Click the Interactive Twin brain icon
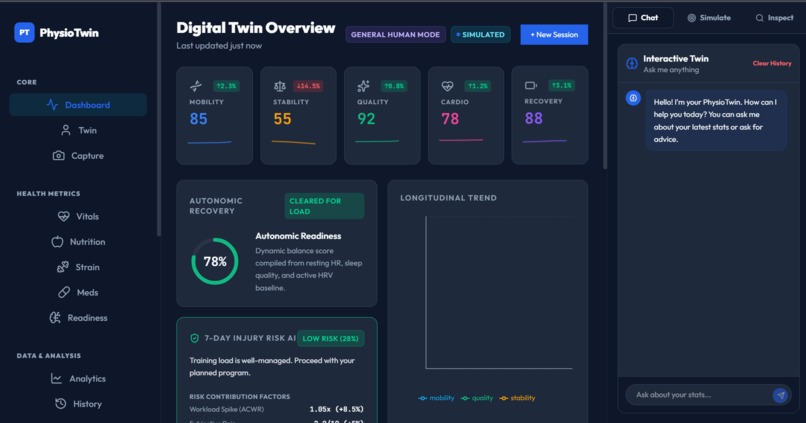 tap(632, 63)
